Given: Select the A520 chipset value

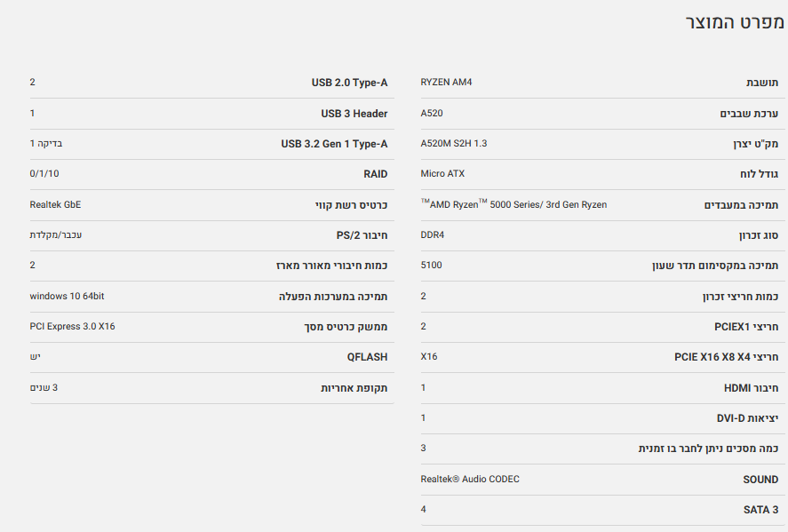Looking at the screenshot, I should [x=432, y=113].
